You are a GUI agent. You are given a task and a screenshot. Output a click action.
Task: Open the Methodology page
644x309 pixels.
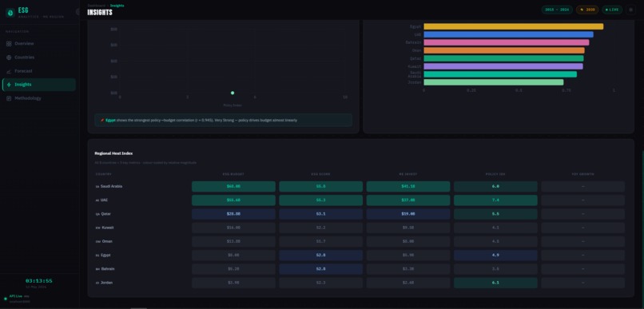pyautogui.click(x=39, y=98)
